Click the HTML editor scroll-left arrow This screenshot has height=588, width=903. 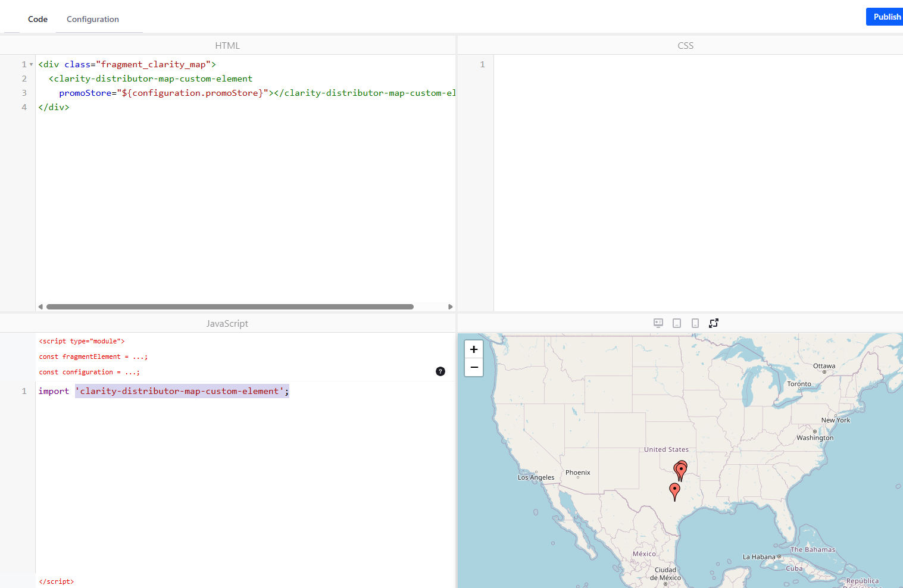point(40,307)
